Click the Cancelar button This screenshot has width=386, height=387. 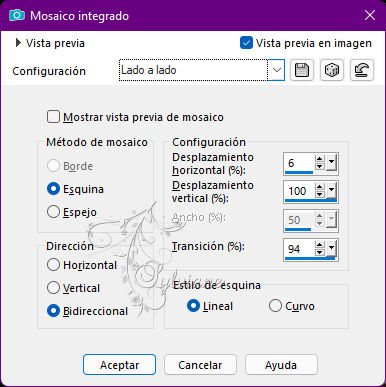(200, 365)
